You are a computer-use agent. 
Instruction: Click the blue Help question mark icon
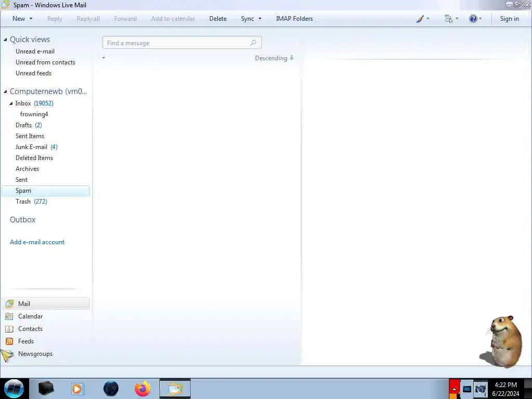click(x=473, y=19)
